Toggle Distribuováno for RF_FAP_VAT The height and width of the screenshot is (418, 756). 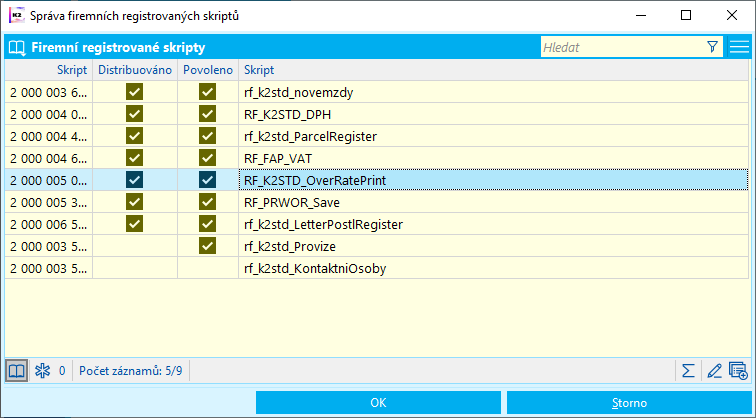click(x=135, y=158)
